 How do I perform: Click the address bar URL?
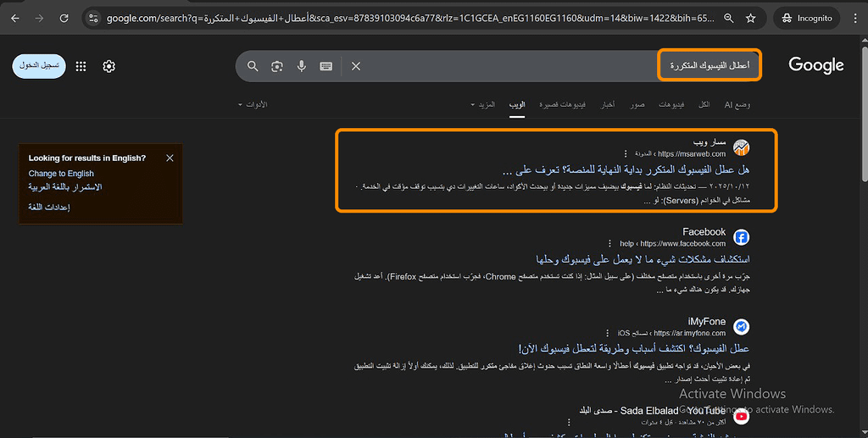point(409,19)
